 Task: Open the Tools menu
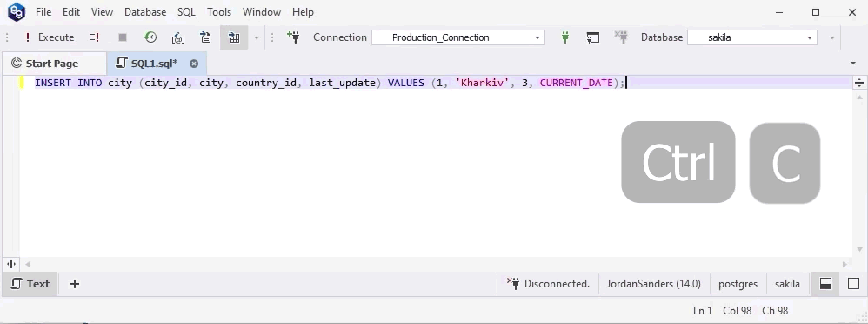pyautogui.click(x=219, y=11)
